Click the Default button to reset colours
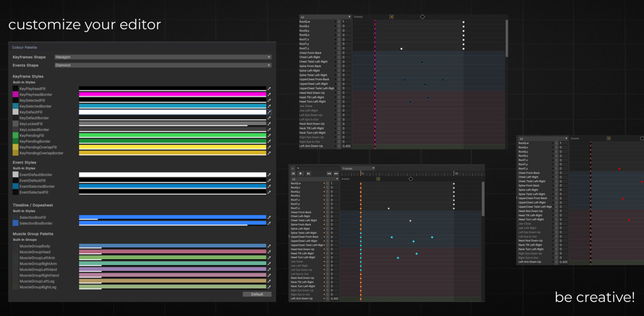 (x=257, y=294)
